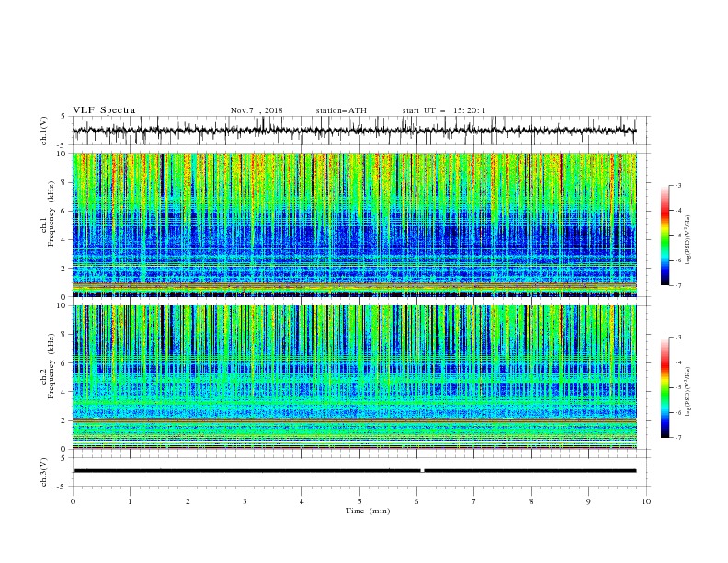Click the "station=ATH" header label

[341, 110]
